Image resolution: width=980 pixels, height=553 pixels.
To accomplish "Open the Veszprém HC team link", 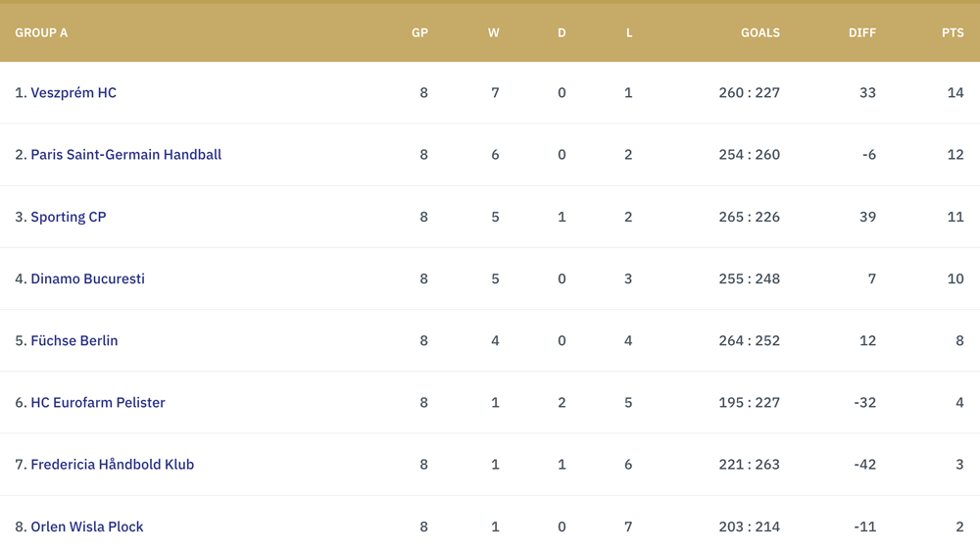I will point(73,92).
